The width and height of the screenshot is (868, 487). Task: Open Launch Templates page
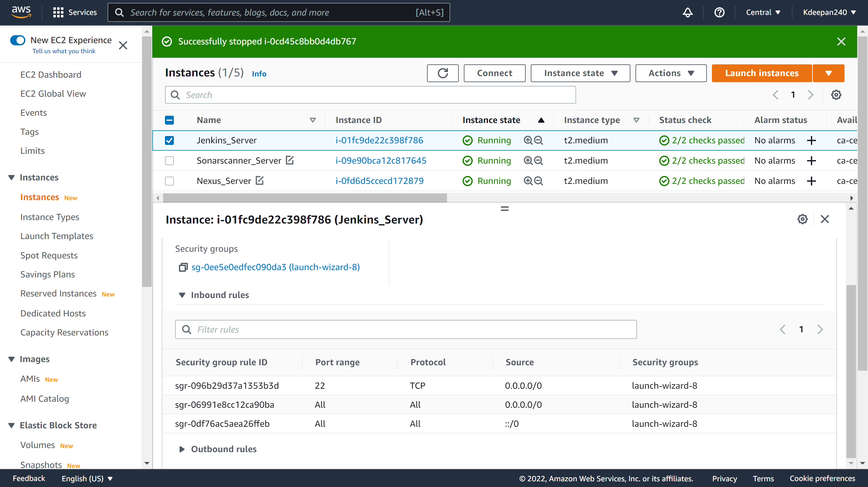pos(56,236)
